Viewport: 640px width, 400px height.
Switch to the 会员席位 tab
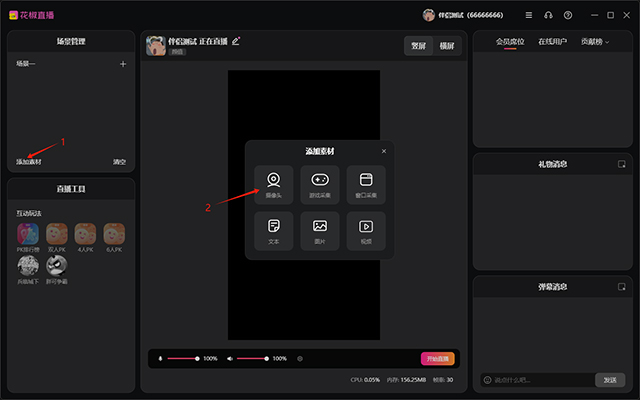510,42
